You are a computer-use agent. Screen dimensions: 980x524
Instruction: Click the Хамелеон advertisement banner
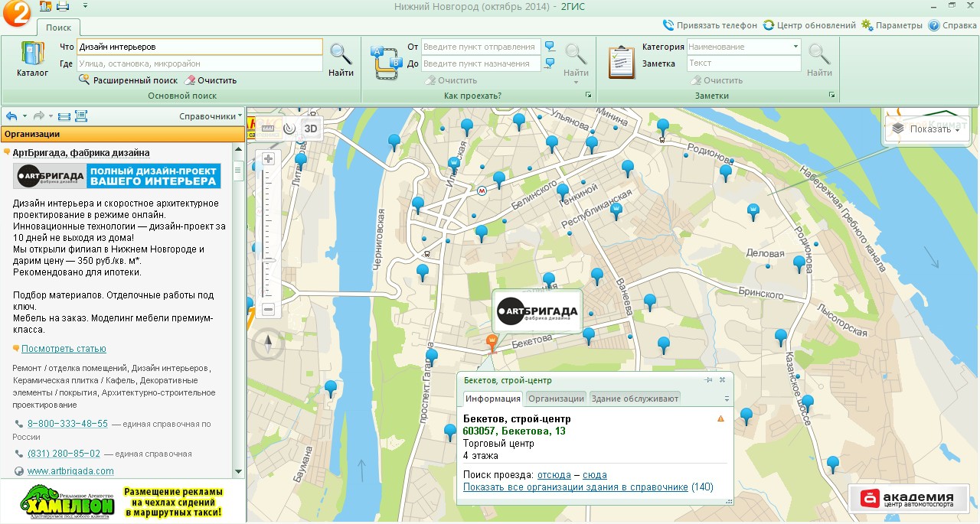122,501
